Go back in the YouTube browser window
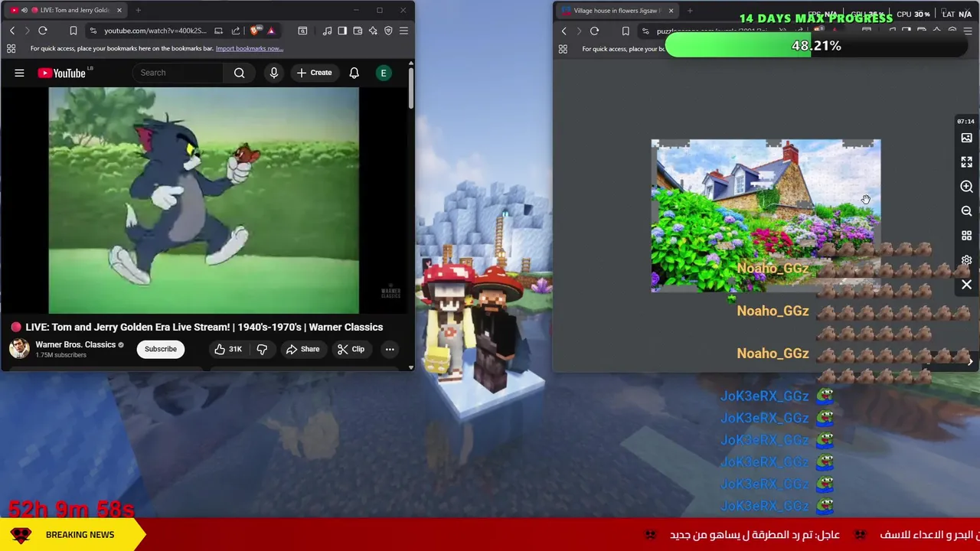Screen dimensions: 980x551 pos(12,31)
